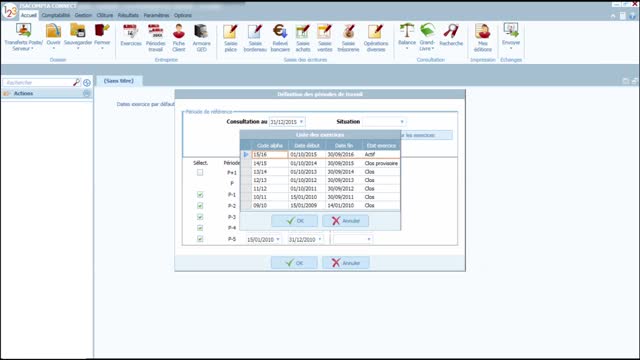Switch to the Accueil ribbon tab

point(29,16)
